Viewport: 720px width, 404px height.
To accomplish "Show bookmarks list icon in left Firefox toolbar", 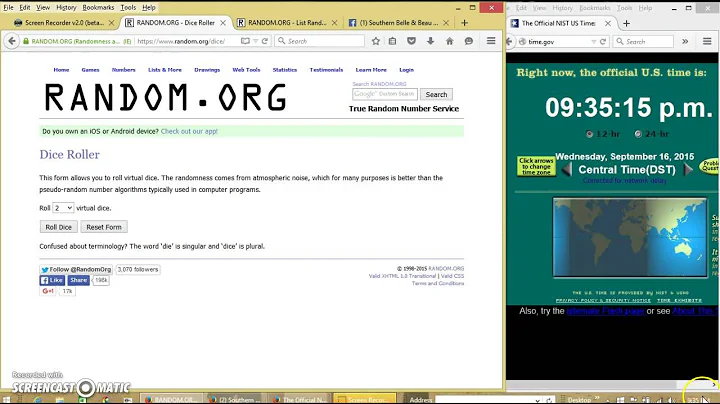I will coord(392,41).
